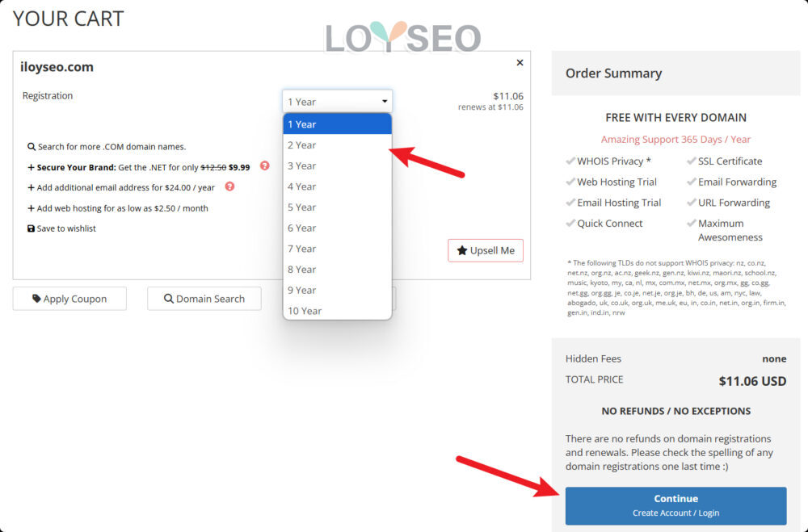Click the floppy disk wishlist icon
Image resolution: width=808 pixels, height=532 pixels.
pos(31,228)
